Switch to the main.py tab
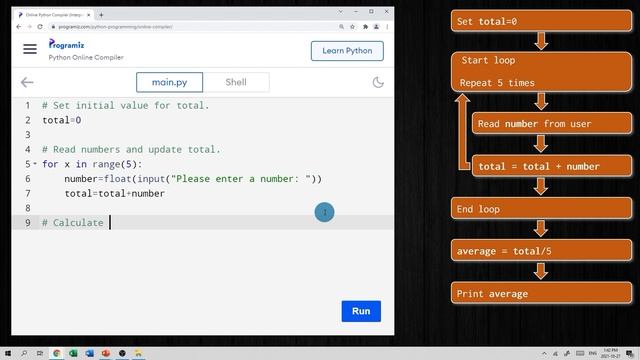 (x=169, y=82)
